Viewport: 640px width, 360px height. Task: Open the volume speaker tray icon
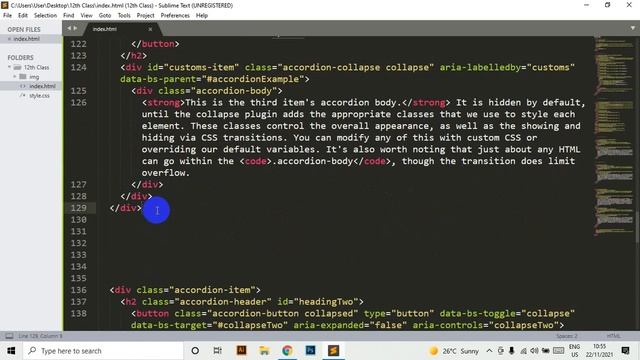click(534, 351)
